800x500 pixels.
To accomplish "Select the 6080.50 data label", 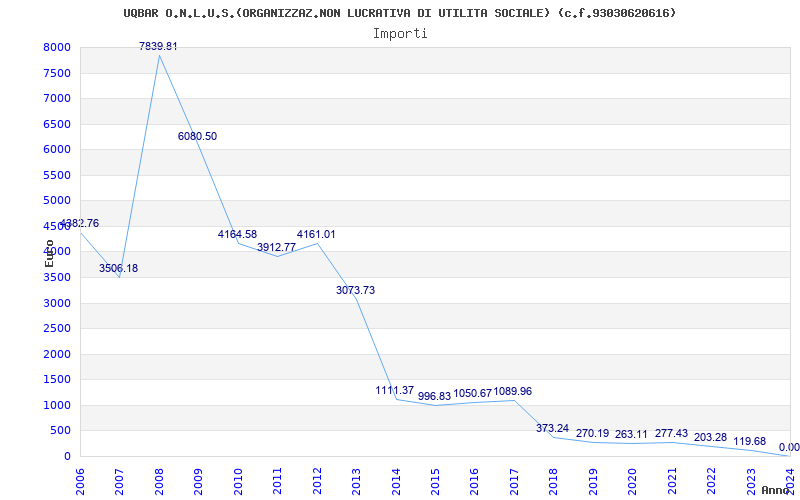I will point(197,136).
